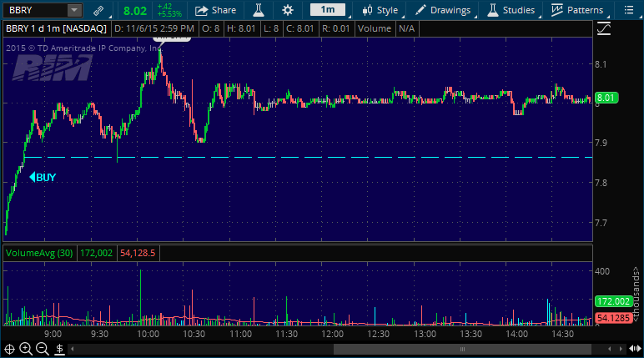Click the BUY order marker
This screenshot has width=644, height=358.
43,178
